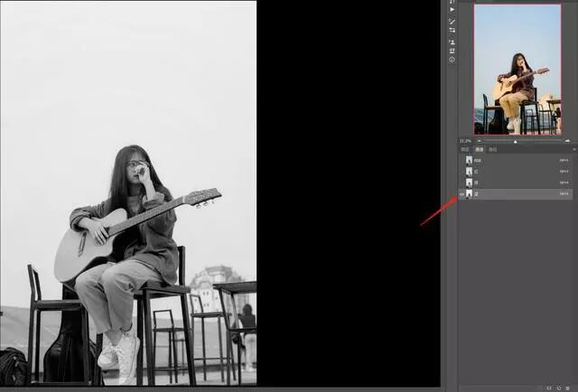Adjust the Navigator zoom slider handle
Viewport: 578px width, 392px height.
tap(516, 142)
